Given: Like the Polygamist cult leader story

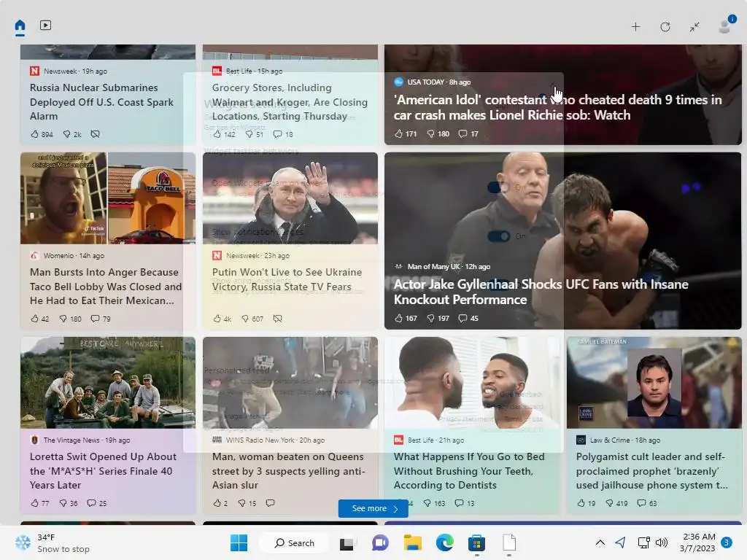Looking at the screenshot, I should pos(586,503).
